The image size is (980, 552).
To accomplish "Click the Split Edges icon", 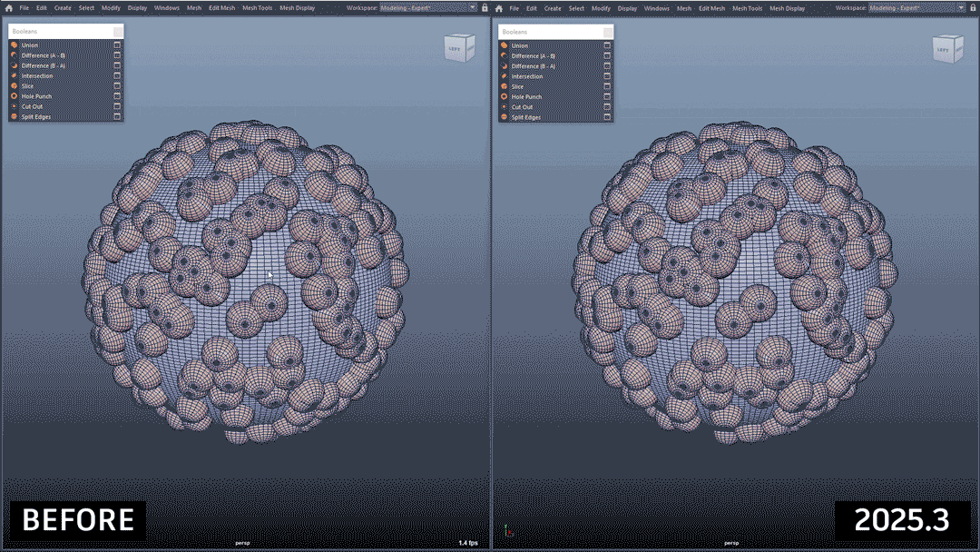I will 15,117.
